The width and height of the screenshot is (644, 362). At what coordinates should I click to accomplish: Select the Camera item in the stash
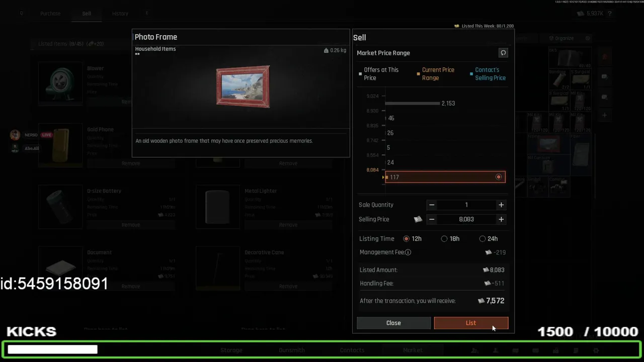click(x=559, y=186)
